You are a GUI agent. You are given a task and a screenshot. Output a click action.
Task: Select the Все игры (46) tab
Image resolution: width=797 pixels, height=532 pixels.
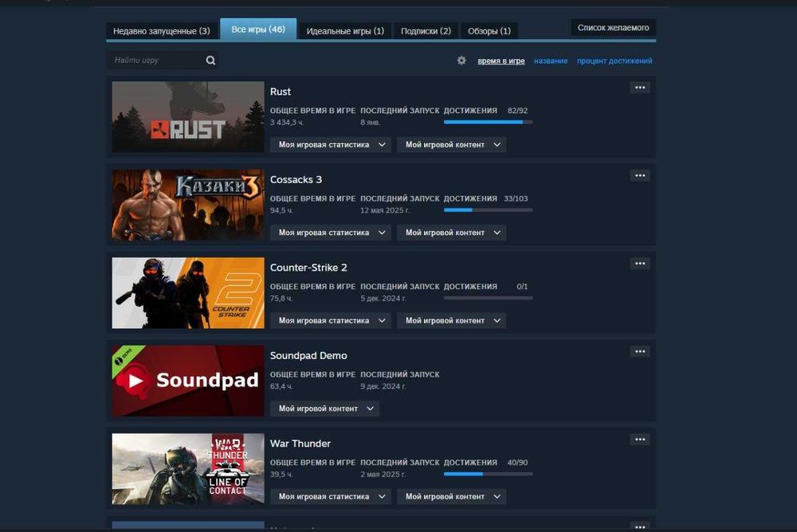(258, 29)
